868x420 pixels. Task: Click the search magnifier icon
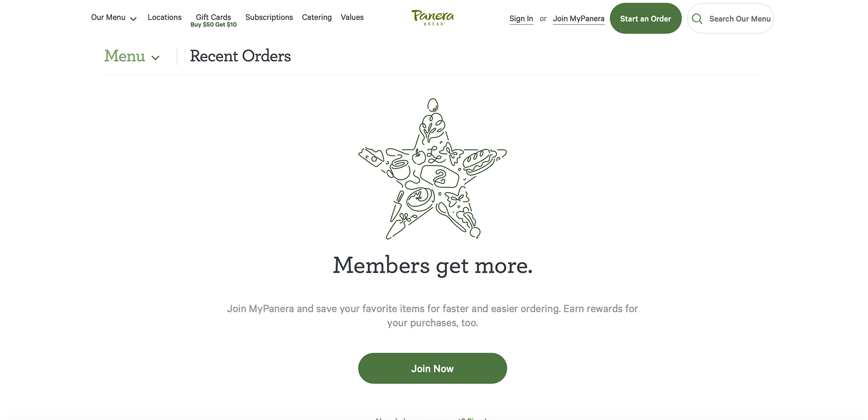coord(697,19)
